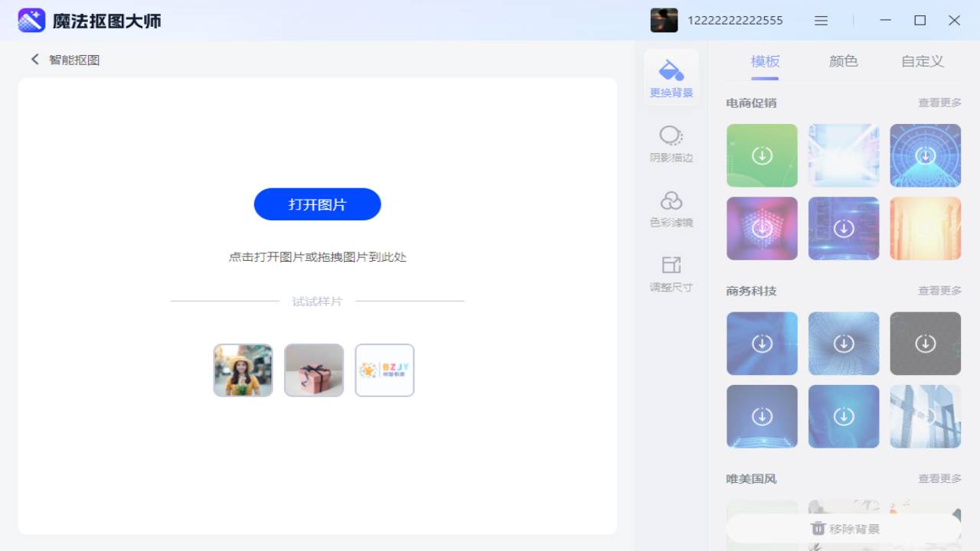The height and width of the screenshot is (551, 980).
Task: Select the woman sample photo thumbnail
Action: 243,370
